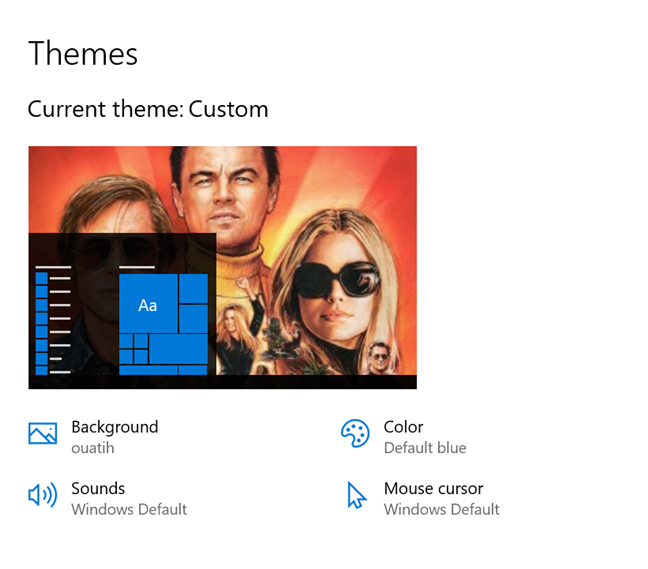Open the Mouse cursor setting label
Screen dimensions: 648x569
(x=434, y=488)
